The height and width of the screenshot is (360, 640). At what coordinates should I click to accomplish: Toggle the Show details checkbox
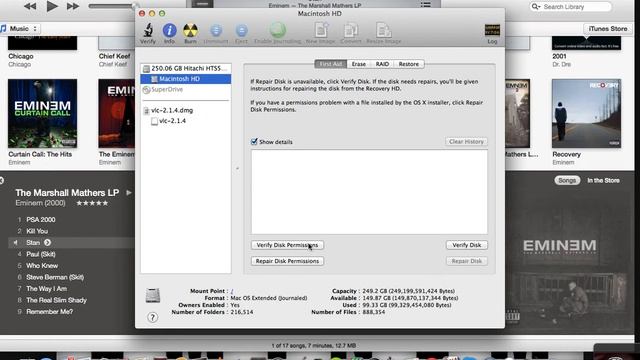[254, 142]
